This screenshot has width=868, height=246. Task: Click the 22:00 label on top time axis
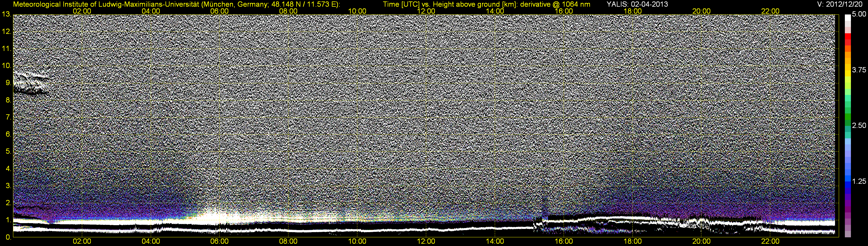coord(770,11)
